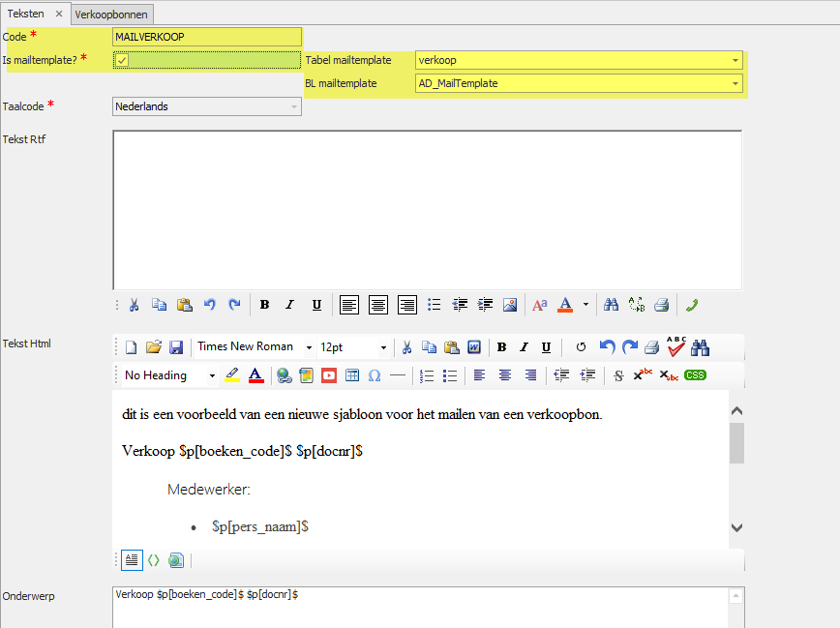This screenshot has height=628, width=840.
Task: Open the CSS styles button
Action: point(695,375)
